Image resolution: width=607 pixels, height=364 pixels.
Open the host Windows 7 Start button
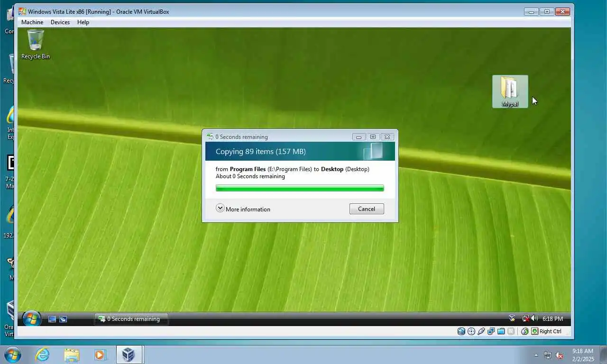12,354
